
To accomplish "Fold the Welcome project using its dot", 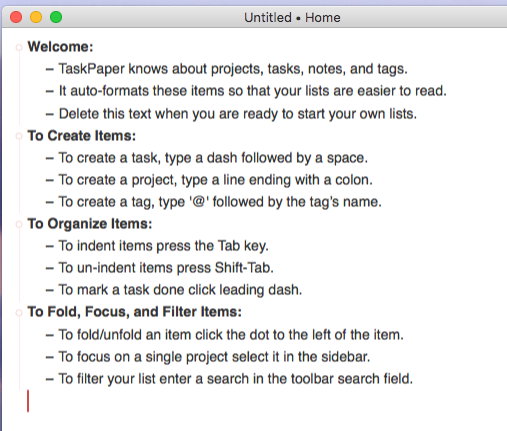I will click(x=19, y=48).
